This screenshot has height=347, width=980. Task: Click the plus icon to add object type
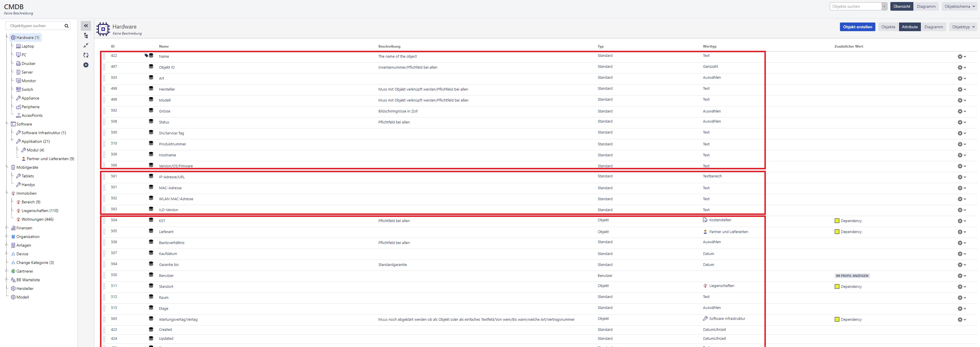(86, 65)
